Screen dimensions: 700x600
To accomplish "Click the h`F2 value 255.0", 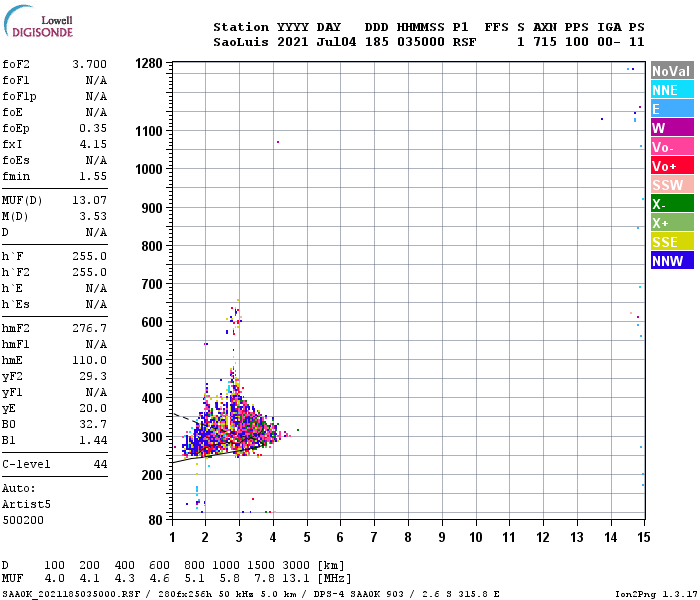I will pos(89,272).
